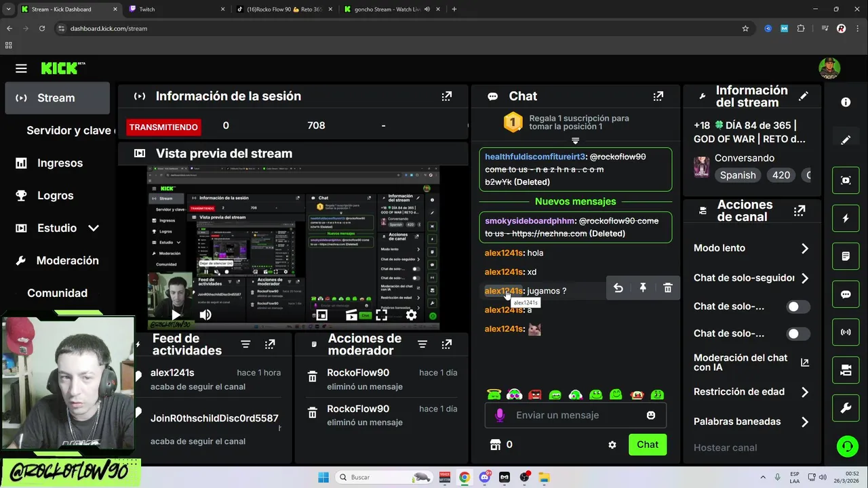Edit the Información del stream panel
This screenshot has height=488, width=868.
(804, 96)
